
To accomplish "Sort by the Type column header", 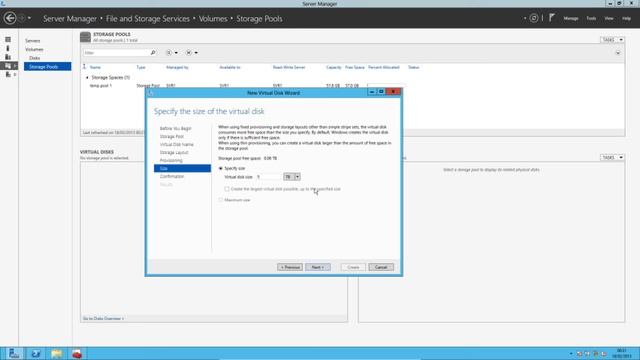I will pos(141,67).
